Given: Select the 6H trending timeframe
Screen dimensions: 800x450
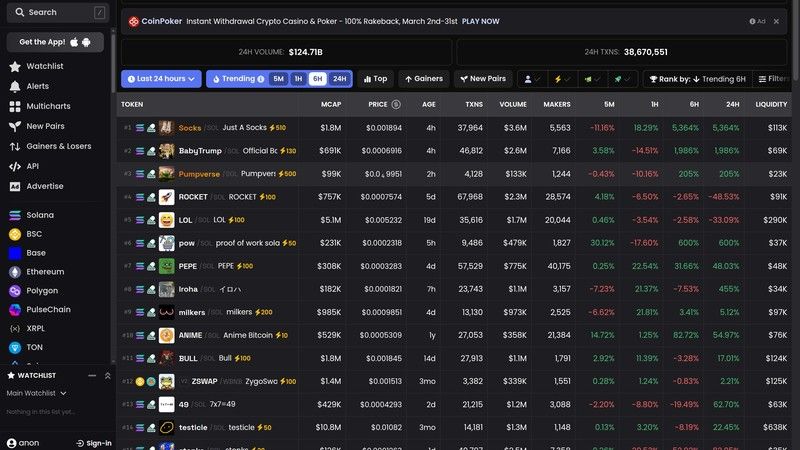Looking at the screenshot, I should pos(317,79).
